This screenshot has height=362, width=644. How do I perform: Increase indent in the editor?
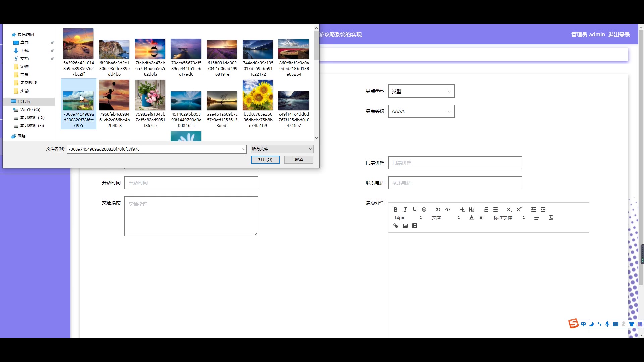tap(543, 209)
